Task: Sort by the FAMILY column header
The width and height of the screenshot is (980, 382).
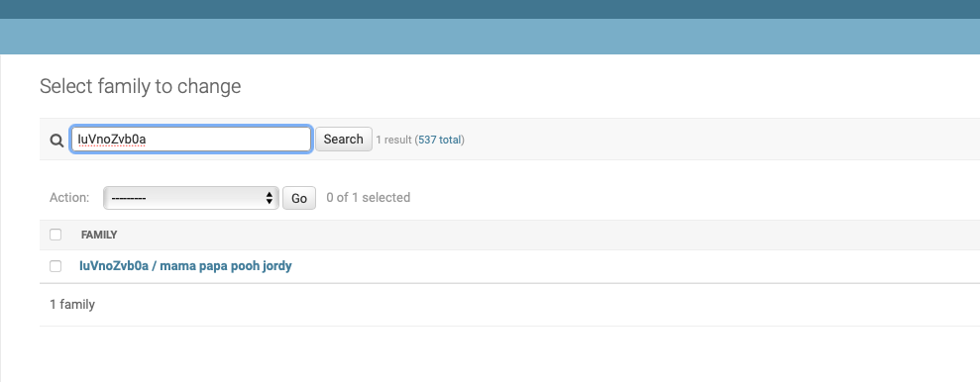Action: click(x=99, y=235)
